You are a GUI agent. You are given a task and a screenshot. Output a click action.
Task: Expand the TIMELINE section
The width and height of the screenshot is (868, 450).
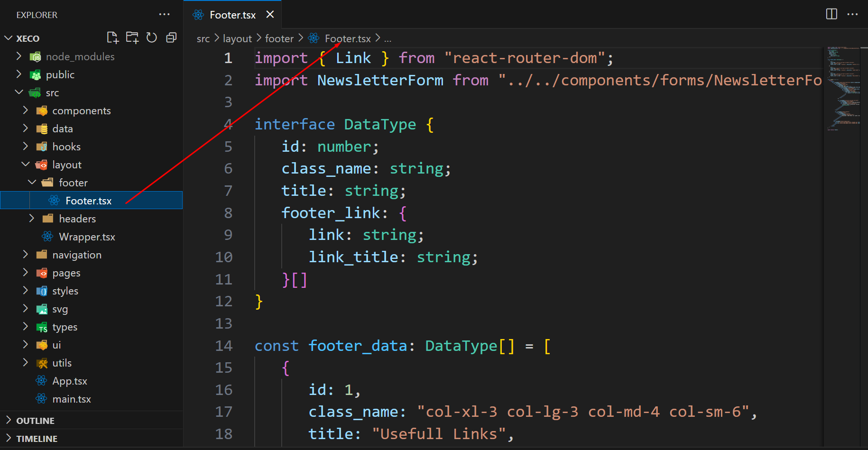(x=9, y=438)
